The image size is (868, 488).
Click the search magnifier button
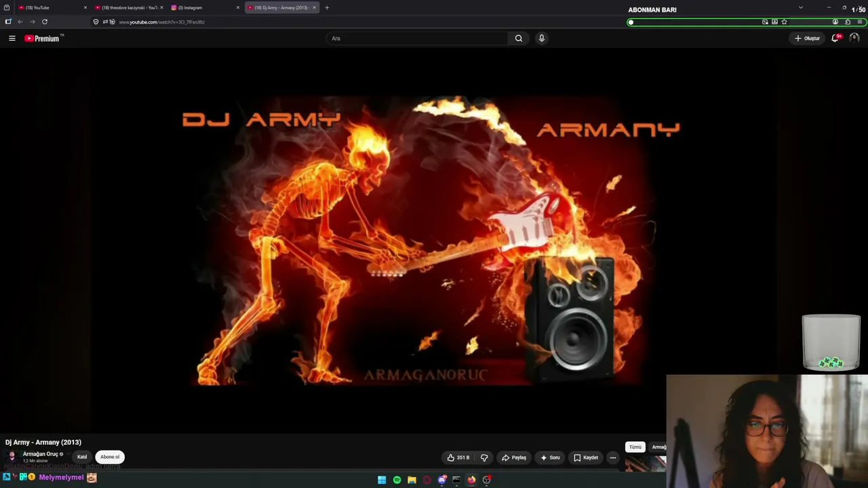pos(519,39)
